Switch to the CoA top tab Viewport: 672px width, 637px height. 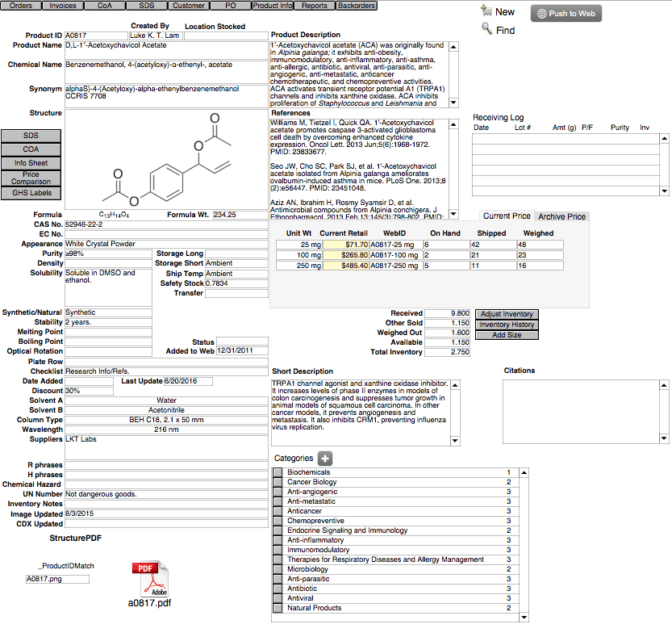point(105,6)
